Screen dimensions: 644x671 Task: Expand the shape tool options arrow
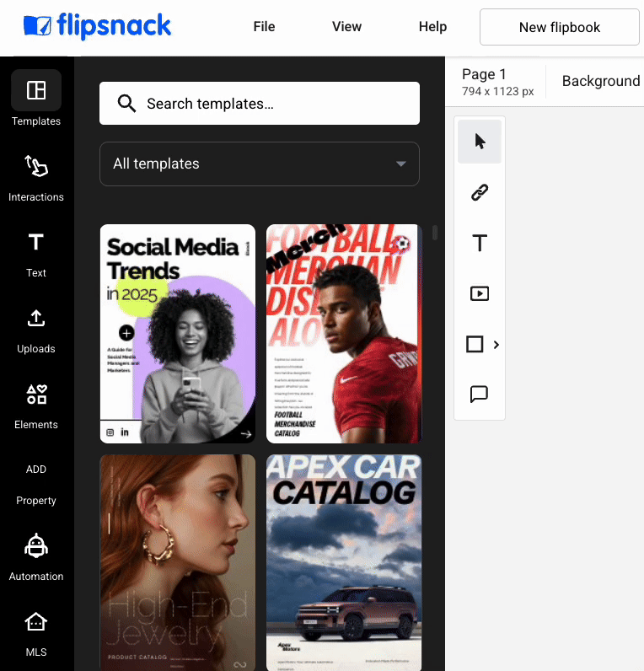click(x=496, y=345)
